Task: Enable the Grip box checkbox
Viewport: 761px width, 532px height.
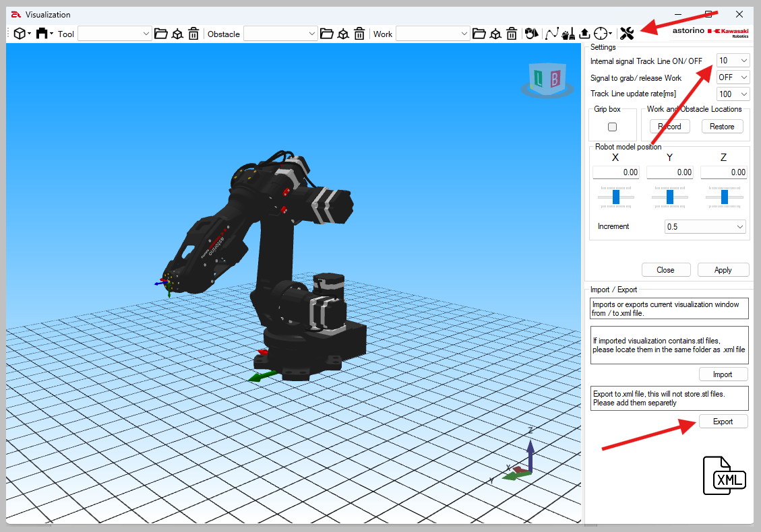Action: pyautogui.click(x=612, y=127)
